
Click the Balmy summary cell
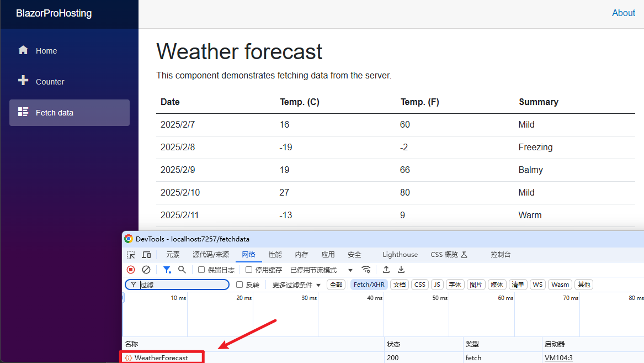click(x=530, y=170)
